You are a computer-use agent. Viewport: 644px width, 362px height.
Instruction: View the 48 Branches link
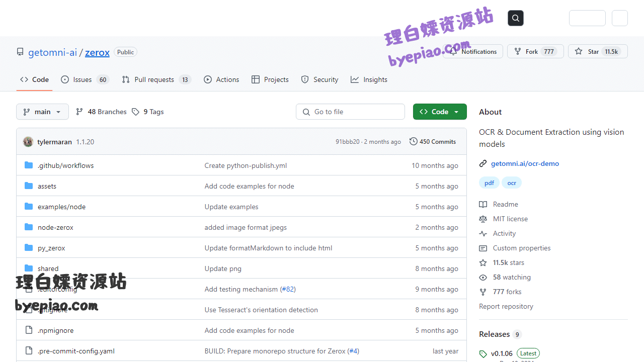(x=101, y=112)
